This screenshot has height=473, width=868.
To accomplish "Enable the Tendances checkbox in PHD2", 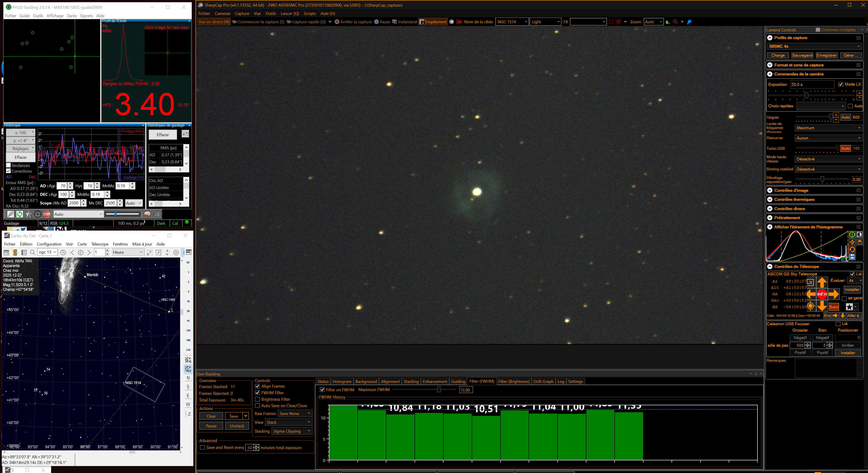I will tap(8, 165).
